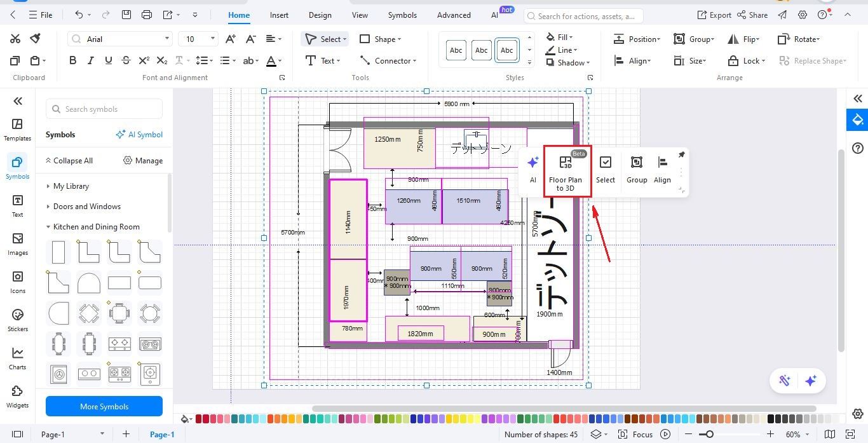Expand the My Library category
The height and width of the screenshot is (443, 868).
(x=71, y=186)
